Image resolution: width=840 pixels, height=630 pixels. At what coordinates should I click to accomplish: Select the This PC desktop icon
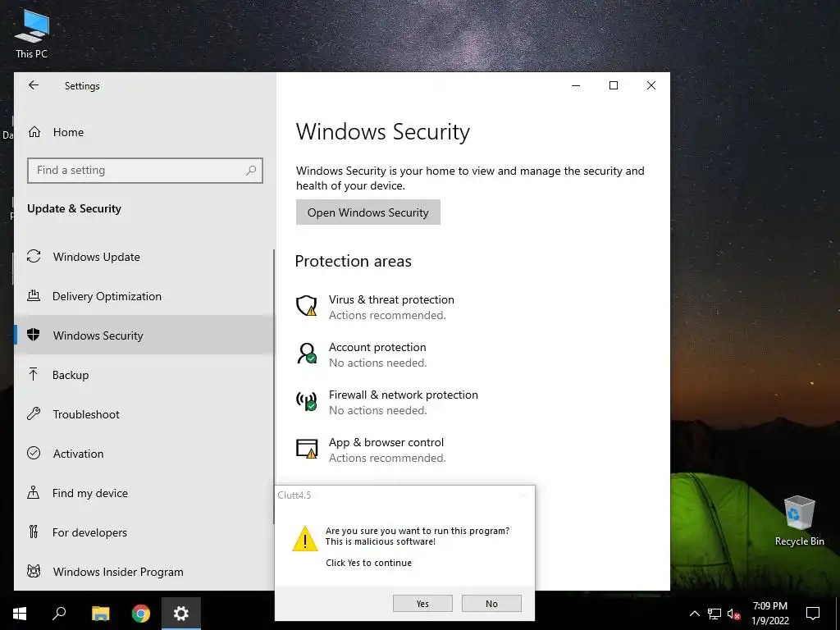tap(32, 33)
